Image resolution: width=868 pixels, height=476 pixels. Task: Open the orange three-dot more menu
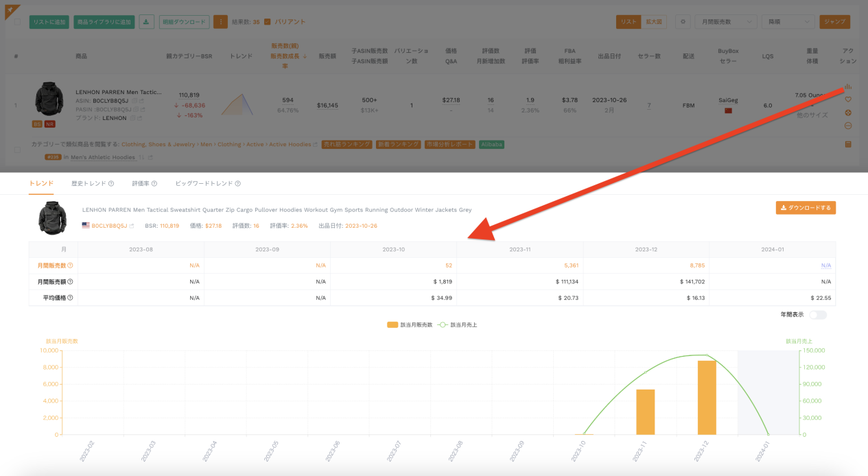click(x=220, y=22)
